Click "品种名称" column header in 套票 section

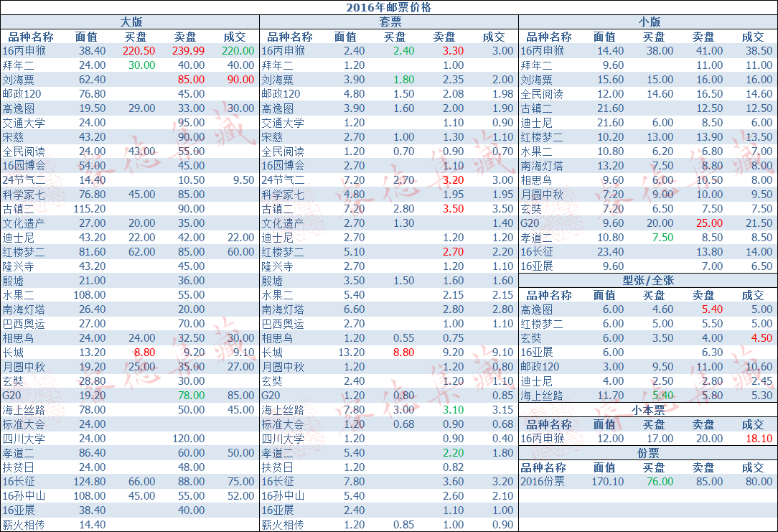coord(290,37)
